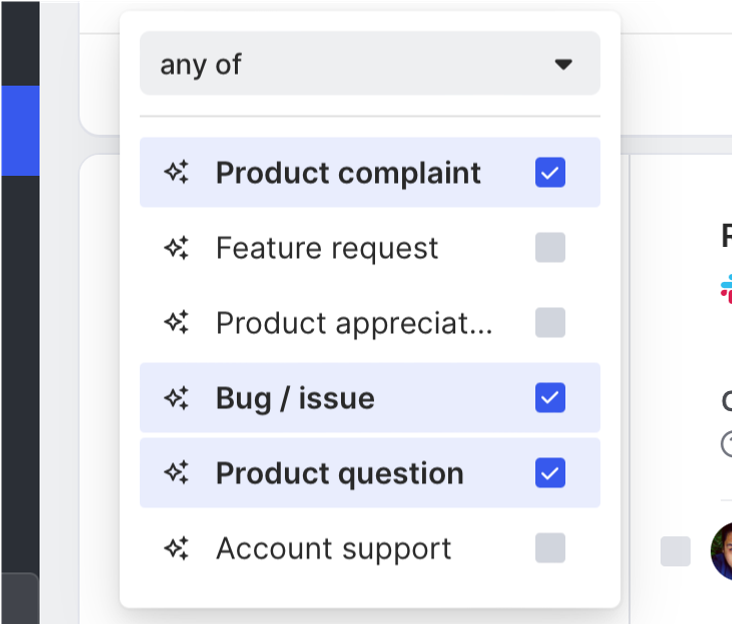Click sparkle icon beside Account support

[177, 548]
